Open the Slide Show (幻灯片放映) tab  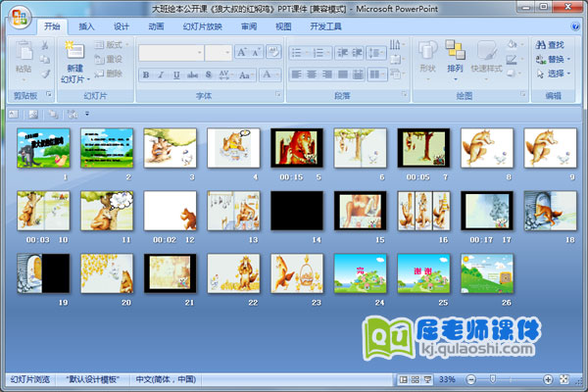203,26
